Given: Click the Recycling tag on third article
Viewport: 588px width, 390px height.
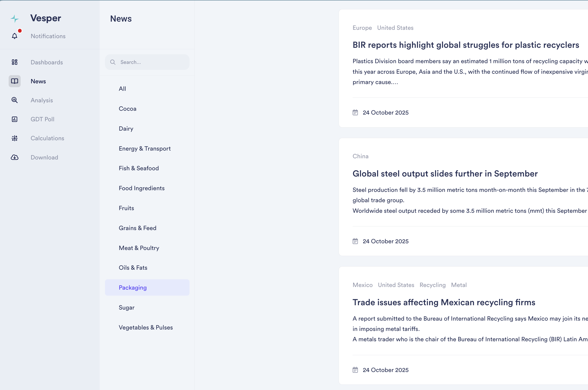Looking at the screenshot, I should coord(433,285).
